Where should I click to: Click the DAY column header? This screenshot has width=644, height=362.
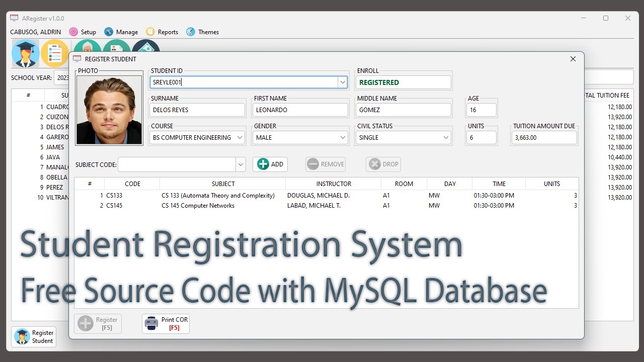coord(450,184)
